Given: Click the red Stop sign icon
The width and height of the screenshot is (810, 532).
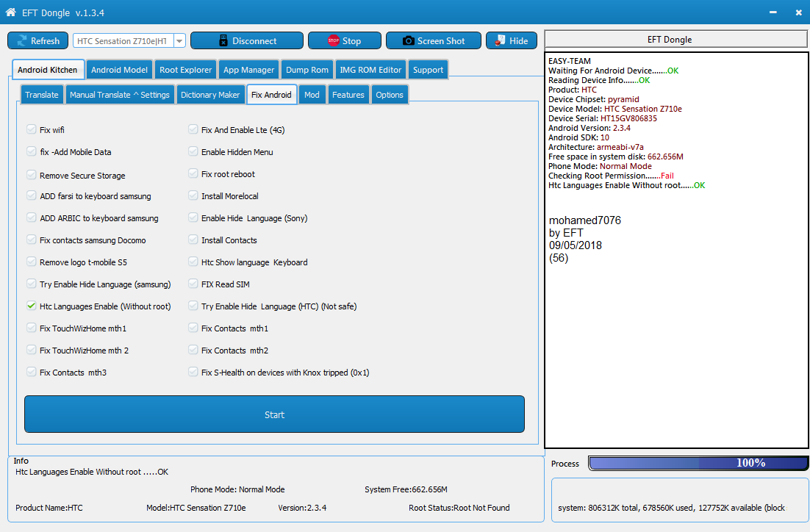Looking at the screenshot, I should tap(334, 40).
